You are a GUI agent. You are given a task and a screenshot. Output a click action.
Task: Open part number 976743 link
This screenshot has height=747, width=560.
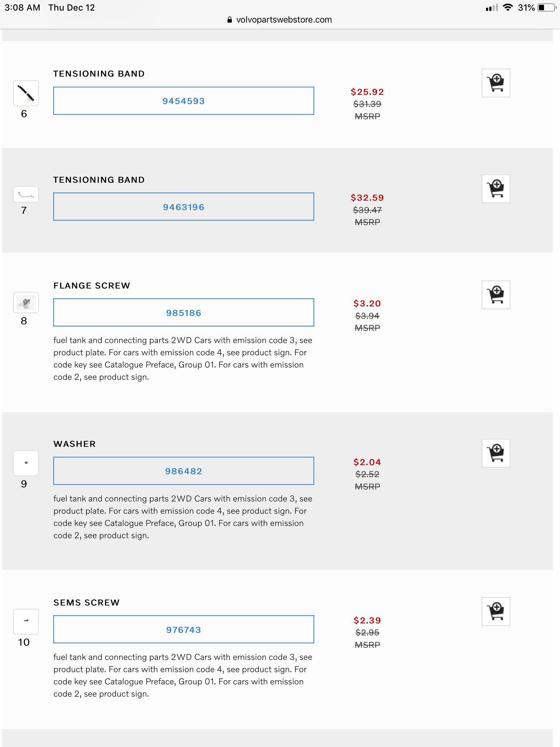point(183,630)
